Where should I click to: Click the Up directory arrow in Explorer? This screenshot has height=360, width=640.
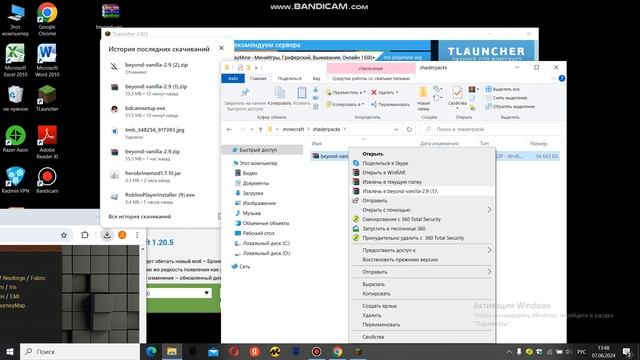[x=260, y=129]
